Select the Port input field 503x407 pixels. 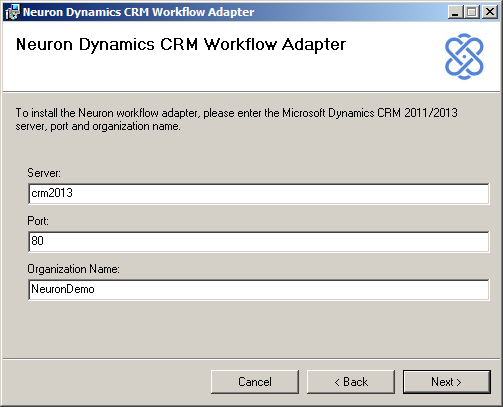coord(259,242)
